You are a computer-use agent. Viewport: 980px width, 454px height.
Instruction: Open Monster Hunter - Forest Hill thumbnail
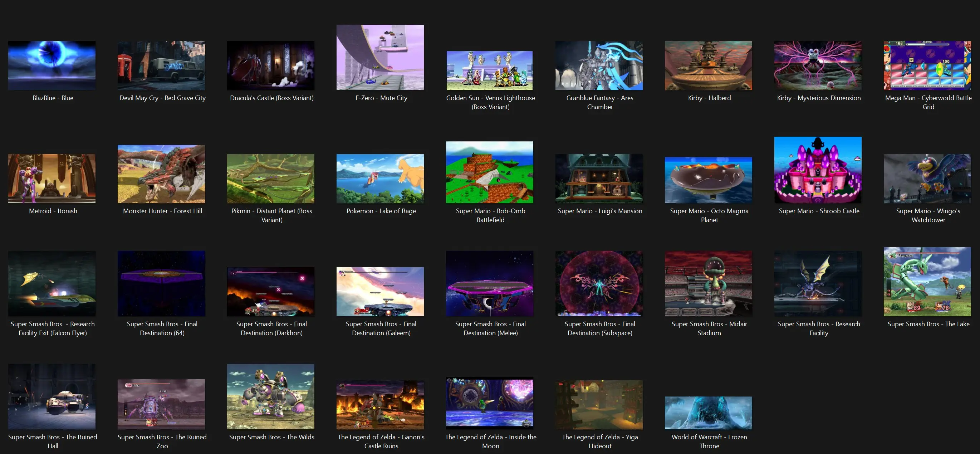click(x=161, y=174)
